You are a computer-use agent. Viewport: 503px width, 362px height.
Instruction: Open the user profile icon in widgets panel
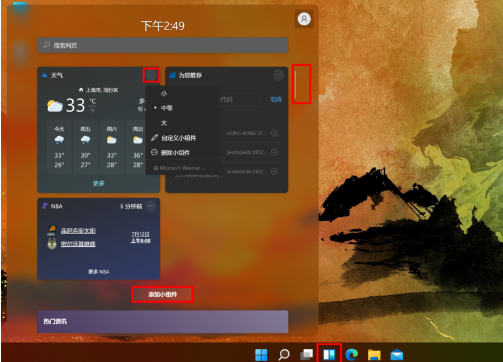tap(304, 19)
